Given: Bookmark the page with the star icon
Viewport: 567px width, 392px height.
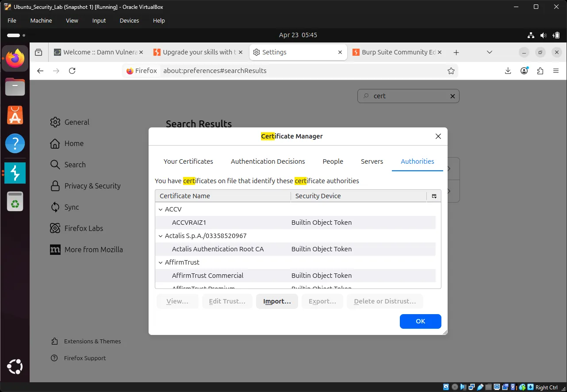Looking at the screenshot, I should pyautogui.click(x=451, y=70).
